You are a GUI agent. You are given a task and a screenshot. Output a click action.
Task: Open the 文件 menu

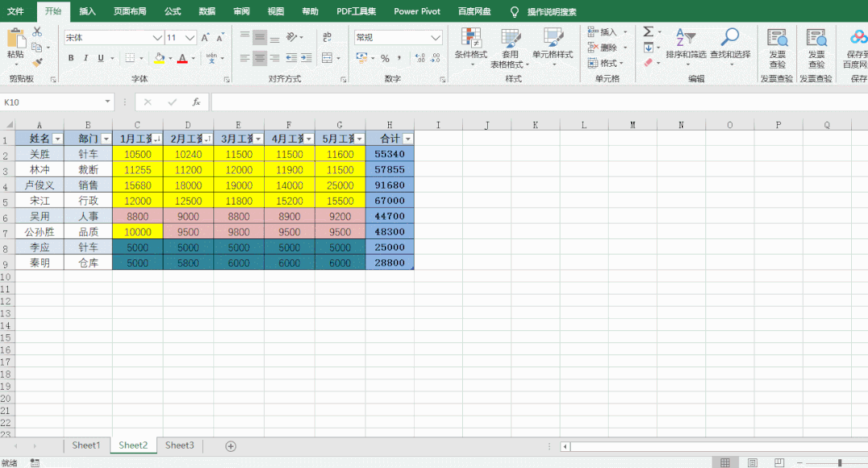[15, 11]
